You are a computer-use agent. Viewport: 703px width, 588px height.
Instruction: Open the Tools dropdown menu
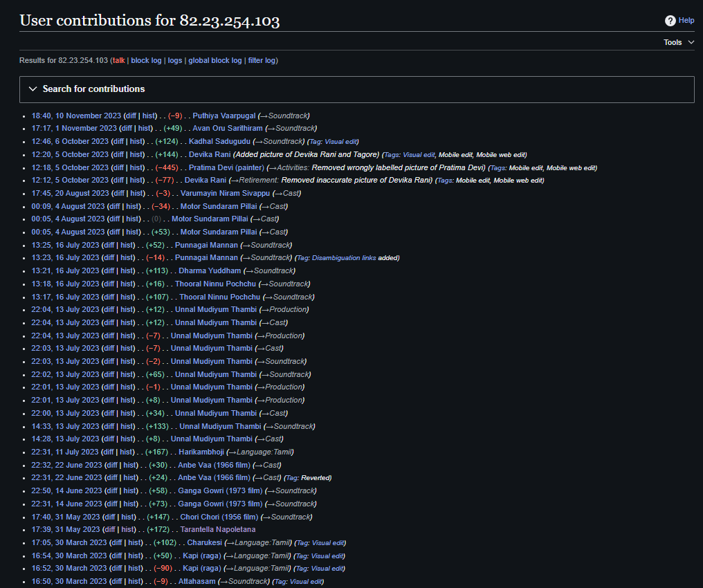point(679,42)
